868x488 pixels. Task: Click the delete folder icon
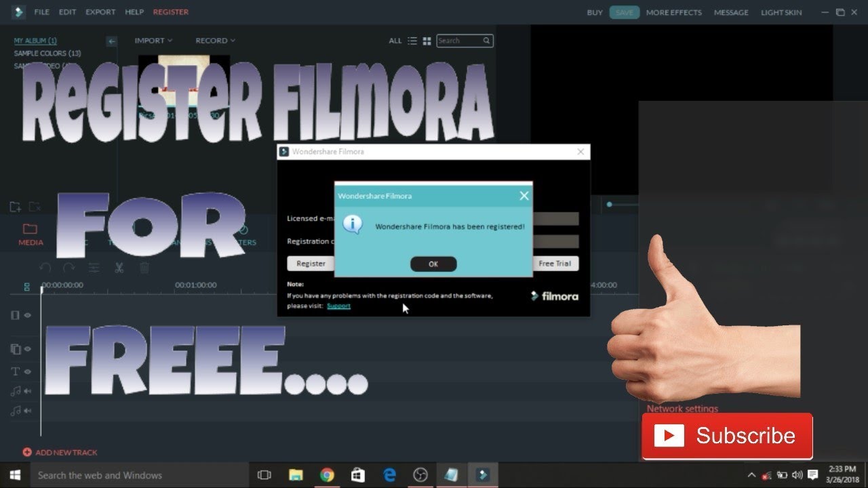tap(34, 206)
